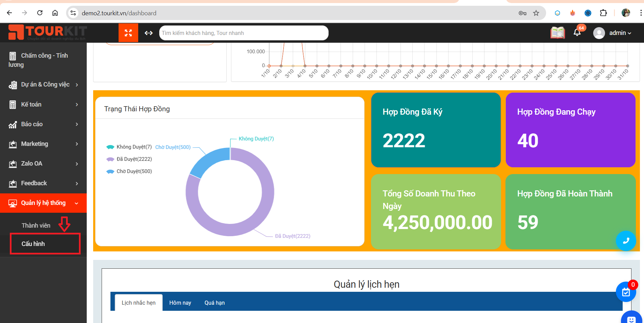Click the customer and tour search field
Screen dimensions: 644x323
click(243, 33)
